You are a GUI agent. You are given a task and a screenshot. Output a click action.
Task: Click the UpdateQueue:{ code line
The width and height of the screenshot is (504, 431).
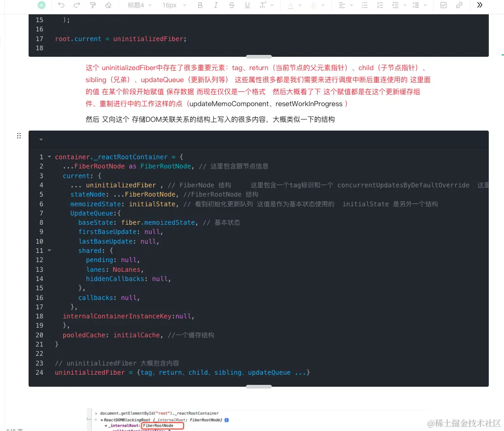click(96, 213)
